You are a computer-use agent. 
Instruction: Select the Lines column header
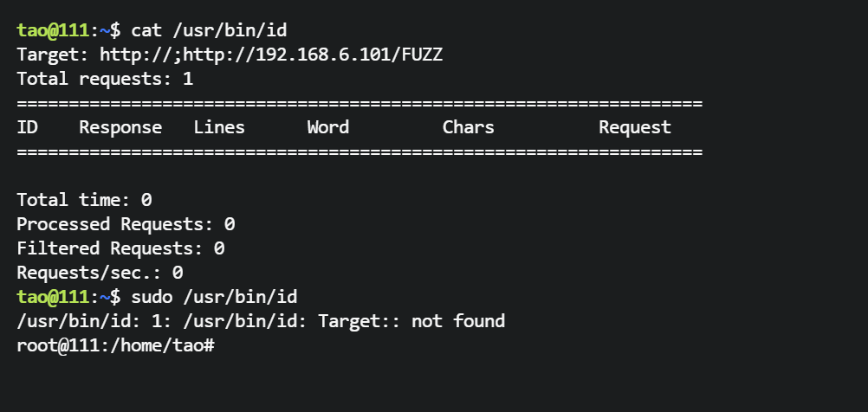[x=219, y=127]
